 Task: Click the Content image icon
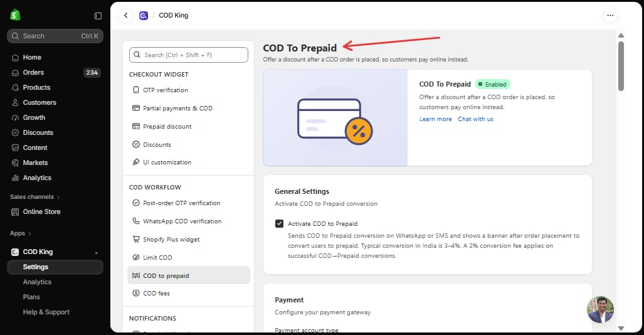click(x=15, y=147)
